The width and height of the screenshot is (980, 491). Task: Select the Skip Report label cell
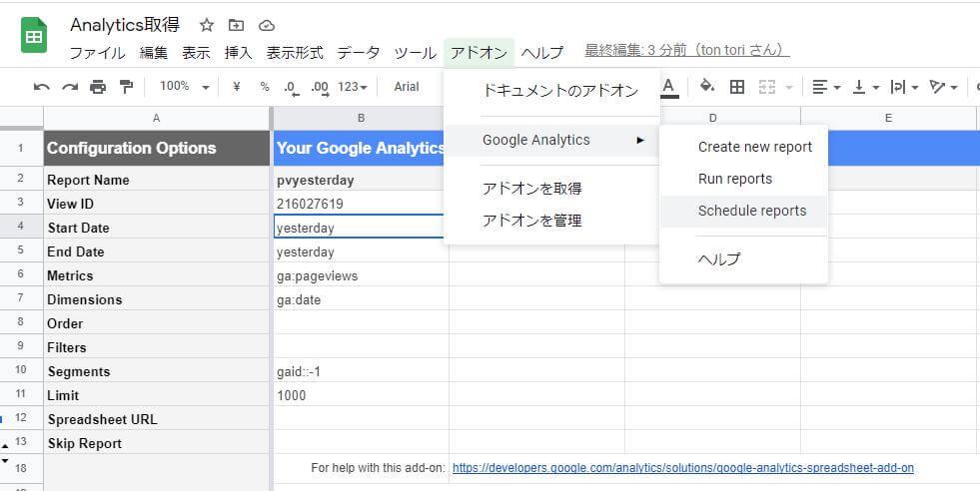tap(156, 443)
